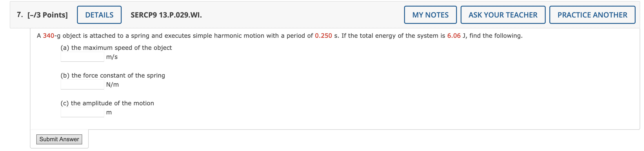Image resolution: width=644 pixels, height=151 pixels.
Task: Open ASK YOUR TEACHER
Action: pos(503,15)
